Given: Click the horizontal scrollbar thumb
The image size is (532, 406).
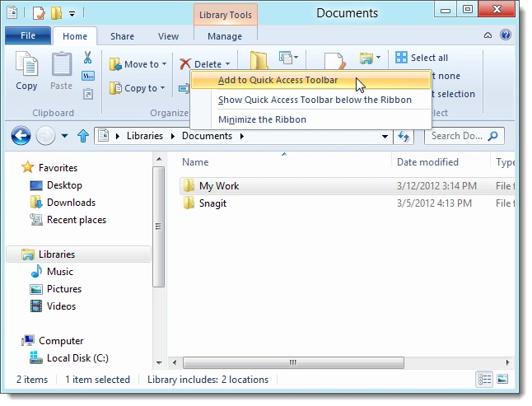Looking at the screenshot, I should pyautogui.click(x=293, y=362).
